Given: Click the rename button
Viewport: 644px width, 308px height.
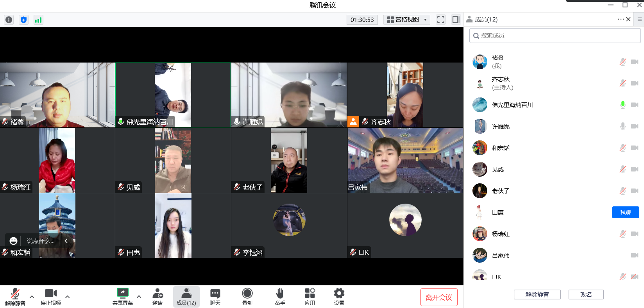Looking at the screenshot, I should coord(586,294).
